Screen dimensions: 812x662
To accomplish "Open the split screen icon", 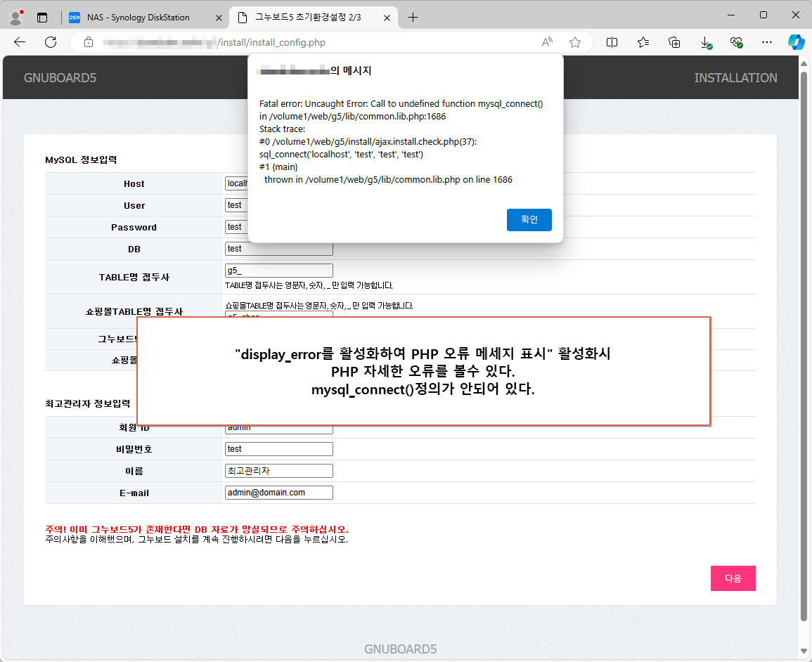I will tap(612, 42).
